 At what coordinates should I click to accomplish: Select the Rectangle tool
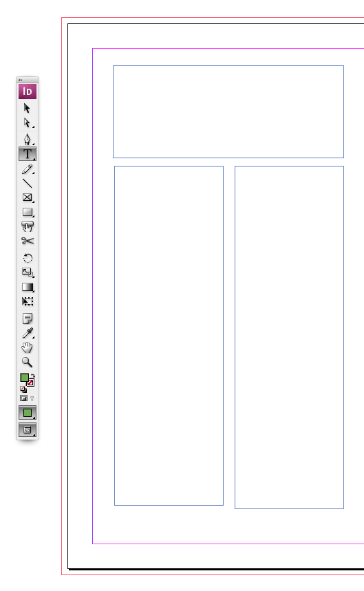27,212
